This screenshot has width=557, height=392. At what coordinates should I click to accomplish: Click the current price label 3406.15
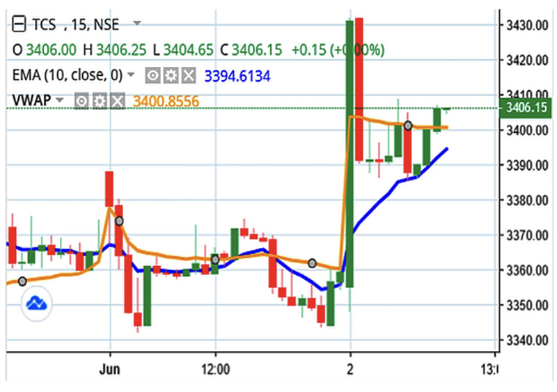tap(526, 107)
